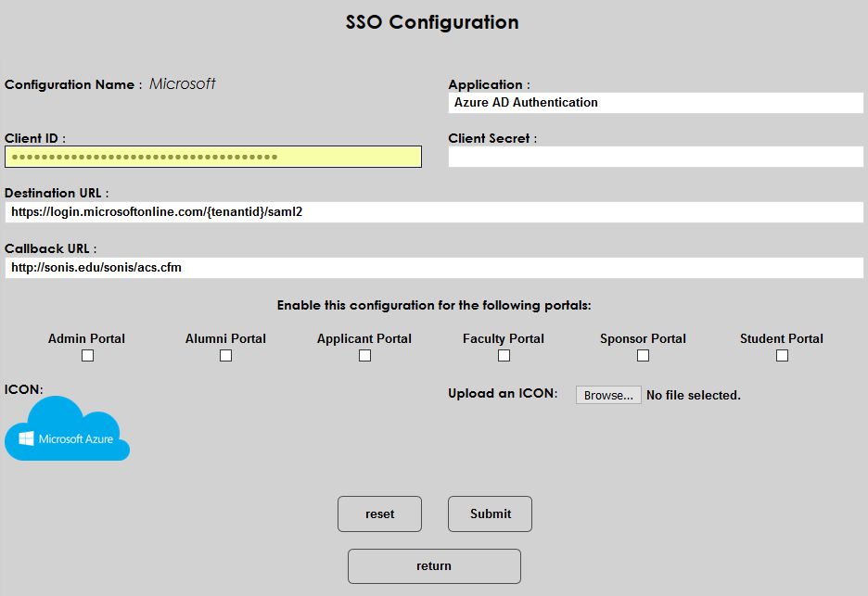Image resolution: width=868 pixels, height=596 pixels.
Task: Click the Upload an ICON label
Action: point(503,394)
